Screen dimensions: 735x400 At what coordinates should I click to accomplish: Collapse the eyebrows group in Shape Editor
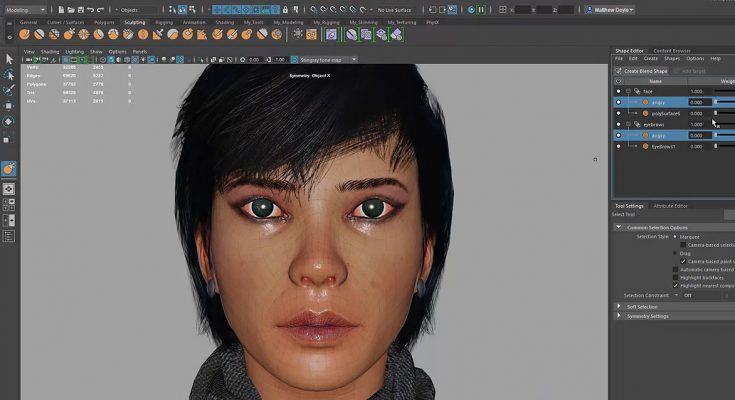pyautogui.click(x=628, y=124)
